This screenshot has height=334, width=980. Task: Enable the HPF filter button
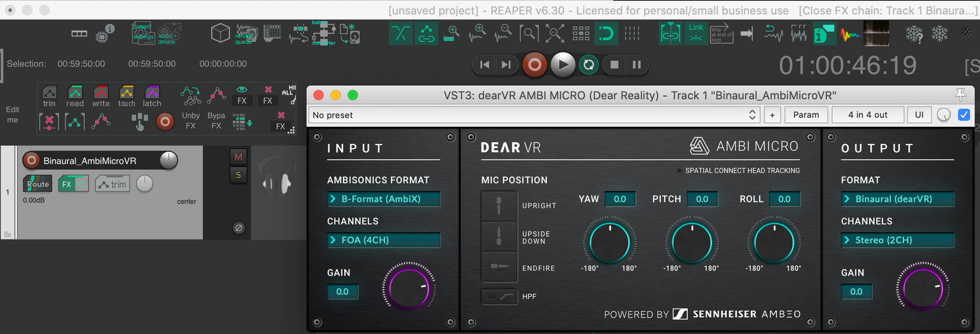tap(499, 297)
